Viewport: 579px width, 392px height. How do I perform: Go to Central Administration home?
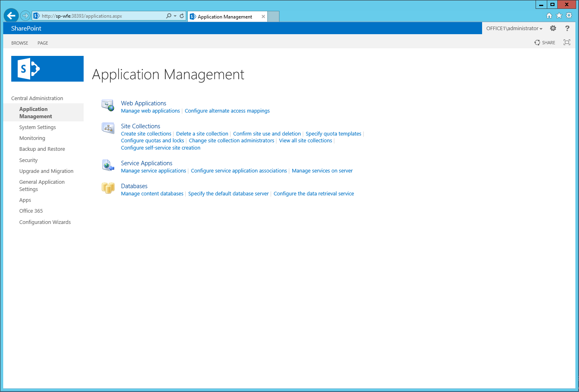37,98
